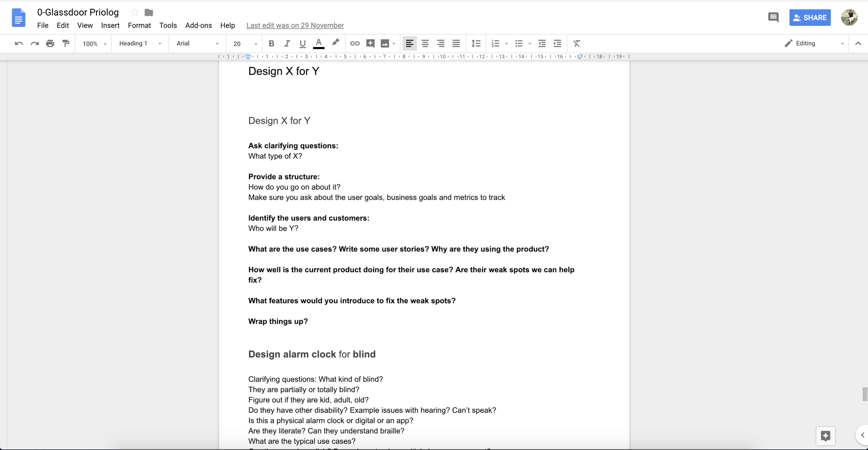Star the 0-Glassdoor Priolog document
The image size is (868, 450).
pos(135,12)
